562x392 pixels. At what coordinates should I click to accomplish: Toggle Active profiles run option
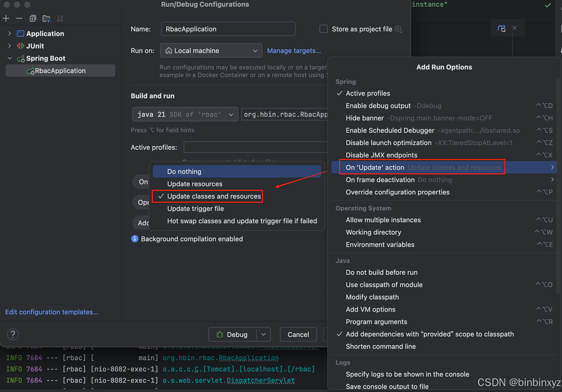pyautogui.click(x=444, y=93)
